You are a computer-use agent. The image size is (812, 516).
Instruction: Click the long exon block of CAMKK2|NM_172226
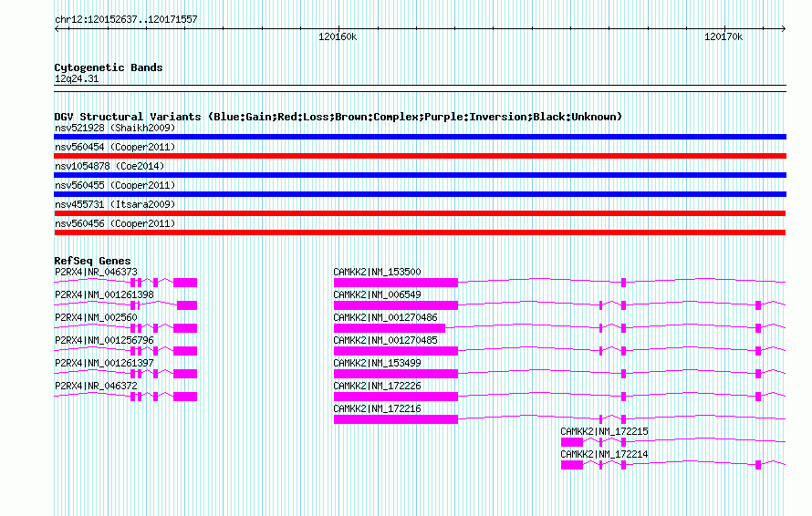point(396,397)
